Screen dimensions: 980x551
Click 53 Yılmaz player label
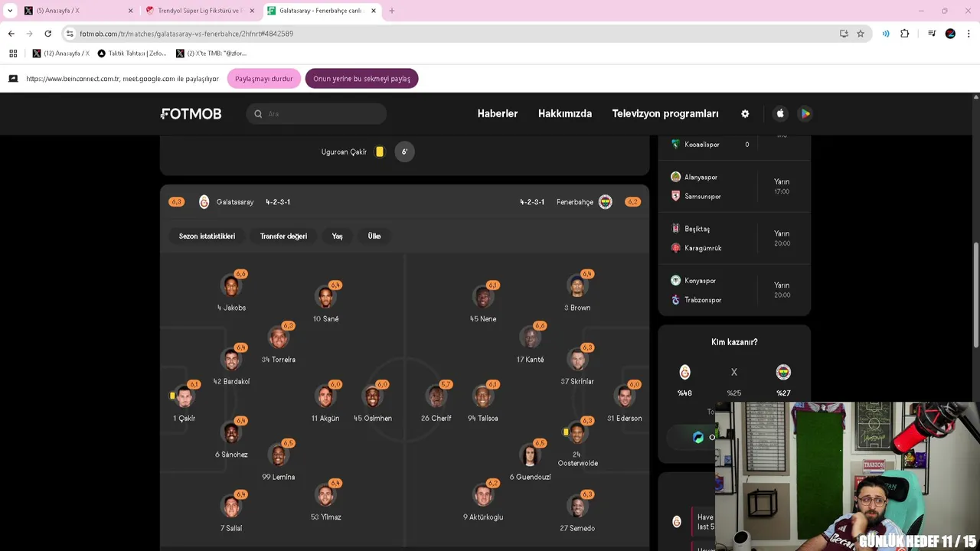(325, 517)
